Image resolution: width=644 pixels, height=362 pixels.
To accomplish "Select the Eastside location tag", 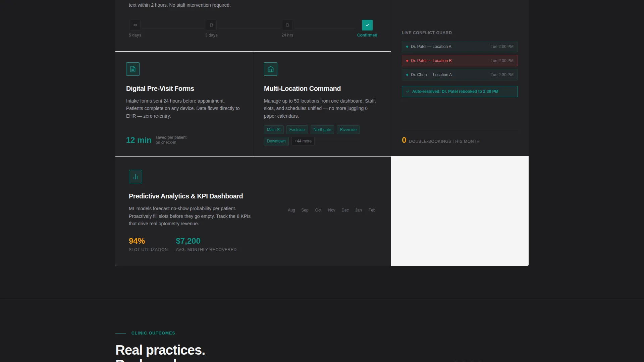I will click(x=297, y=130).
